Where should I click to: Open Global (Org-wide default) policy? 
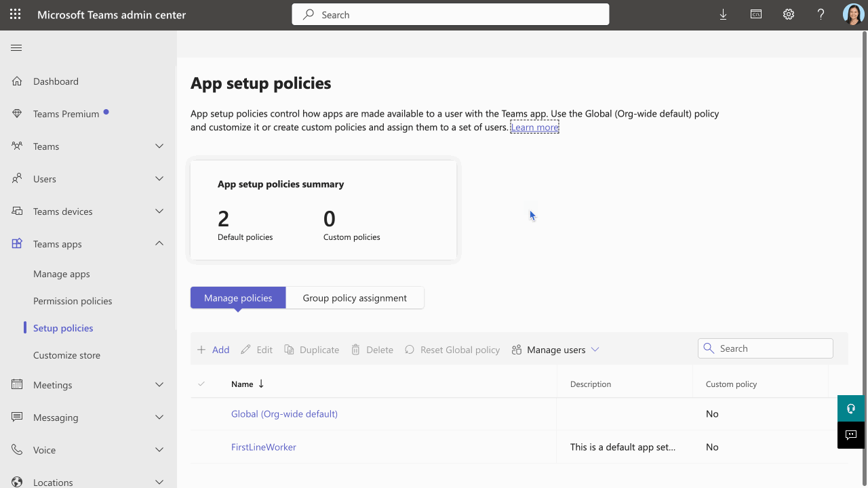[x=284, y=413]
